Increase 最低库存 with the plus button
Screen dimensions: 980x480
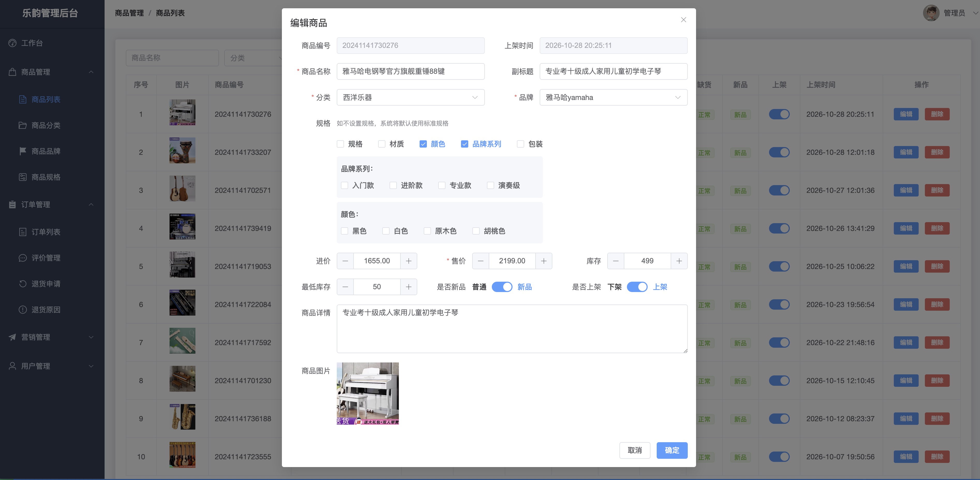408,287
